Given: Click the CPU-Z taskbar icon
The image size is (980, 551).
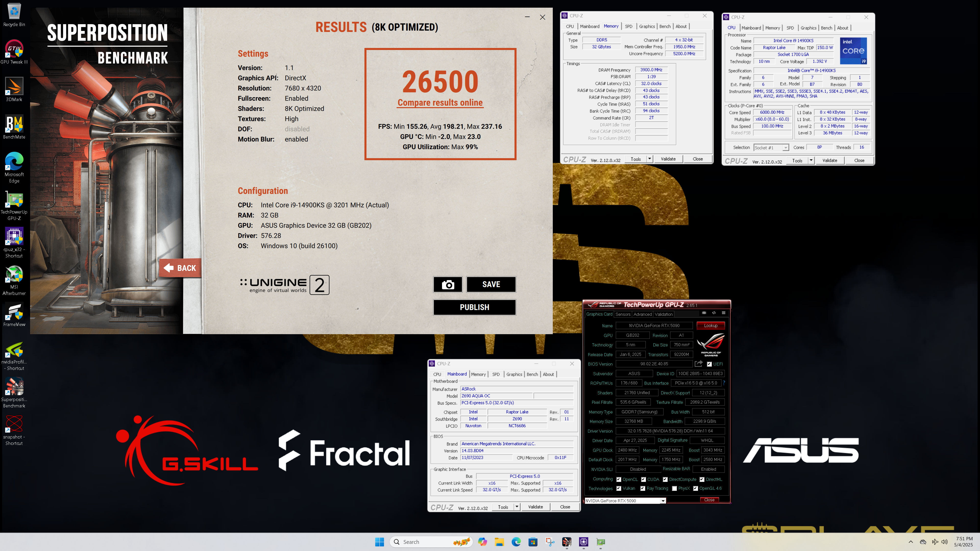Looking at the screenshot, I should tap(584, 542).
